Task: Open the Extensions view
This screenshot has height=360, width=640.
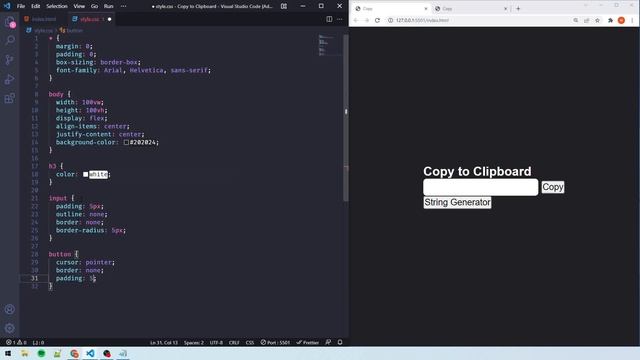Action: 10,98
